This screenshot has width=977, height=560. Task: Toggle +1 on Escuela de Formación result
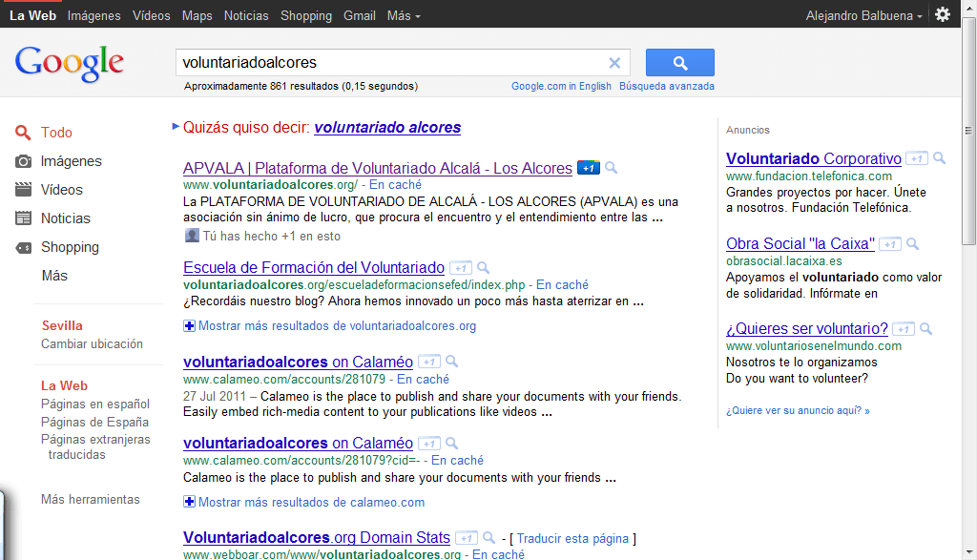click(x=461, y=268)
